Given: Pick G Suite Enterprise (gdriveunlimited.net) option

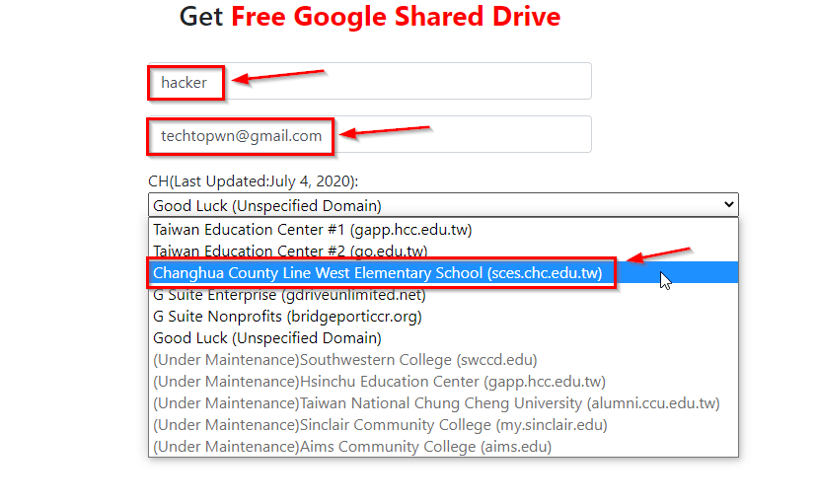Looking at the screenshot, I should [x=289, y=294].
